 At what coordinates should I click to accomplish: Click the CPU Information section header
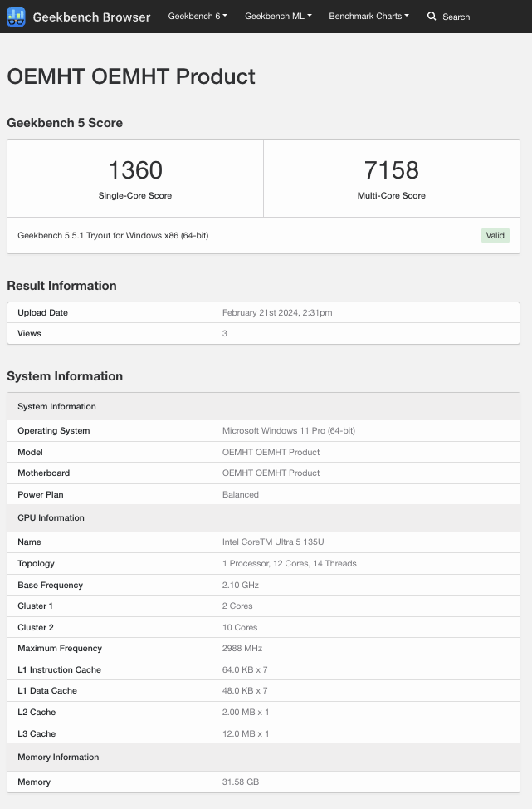click(x=51, y=517)
